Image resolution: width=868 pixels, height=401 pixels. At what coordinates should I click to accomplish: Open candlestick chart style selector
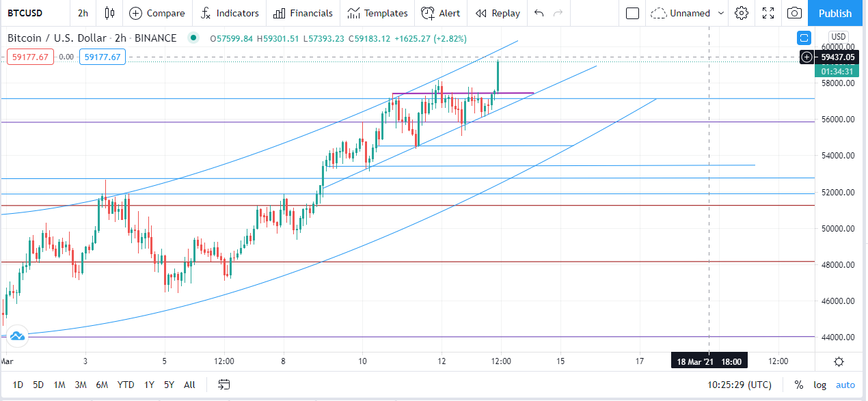[109, 13]
